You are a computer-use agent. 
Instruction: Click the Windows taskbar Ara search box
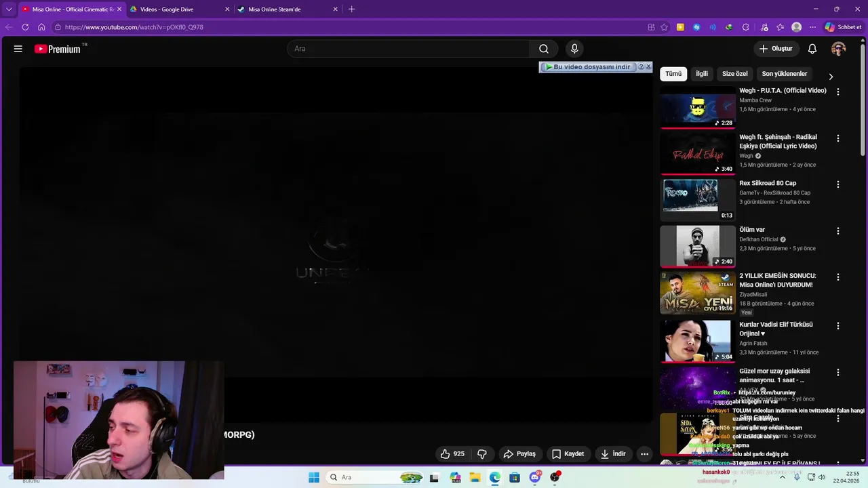click(374, 477)
